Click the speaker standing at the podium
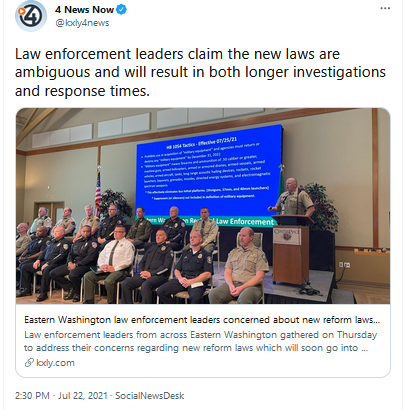The width and height of the screenshot is (404, 410). click(292, 197)
